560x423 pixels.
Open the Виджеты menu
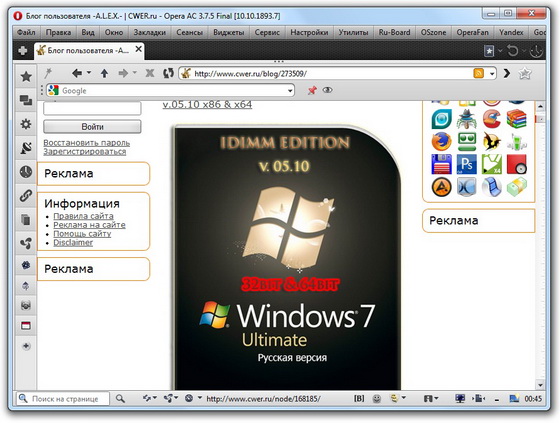[229, 32]
